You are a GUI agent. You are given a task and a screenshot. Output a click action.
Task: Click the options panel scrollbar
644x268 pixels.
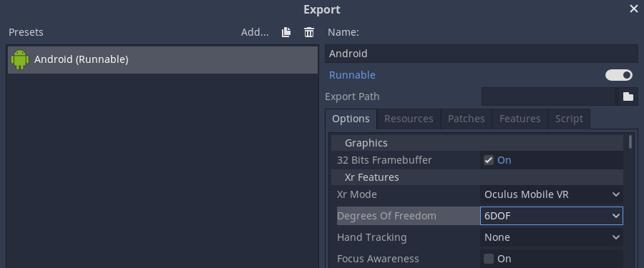coord(630,142)
